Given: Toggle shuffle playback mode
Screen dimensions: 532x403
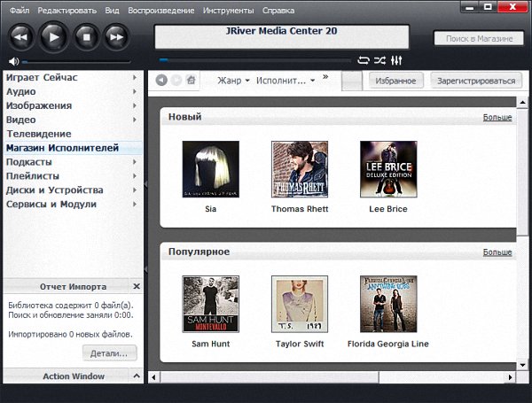Looking at the screenshot, I should 379,60.
